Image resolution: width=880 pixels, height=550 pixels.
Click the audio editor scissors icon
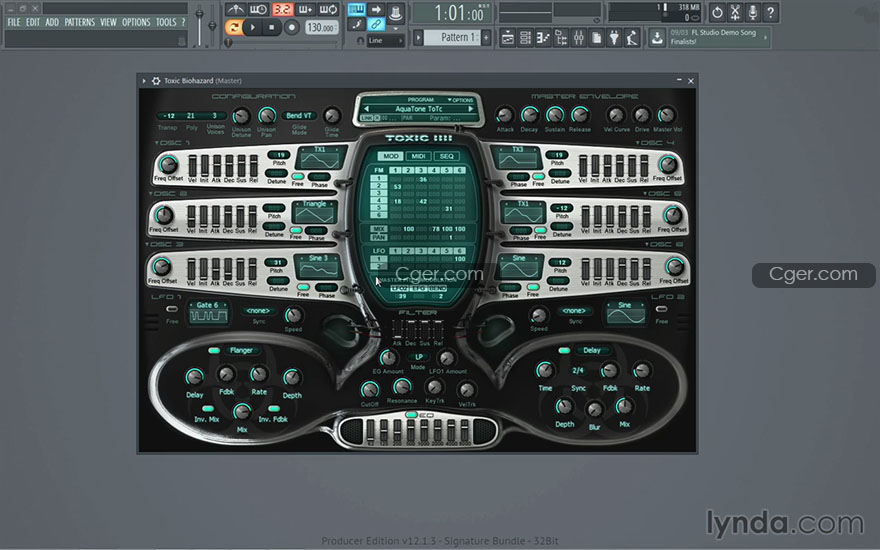tap(735, 12)
